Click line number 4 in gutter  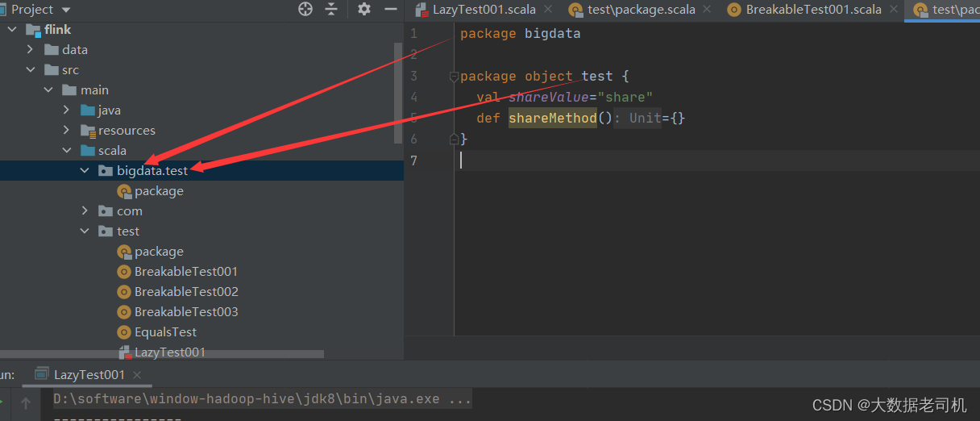[x=413, y=98]
